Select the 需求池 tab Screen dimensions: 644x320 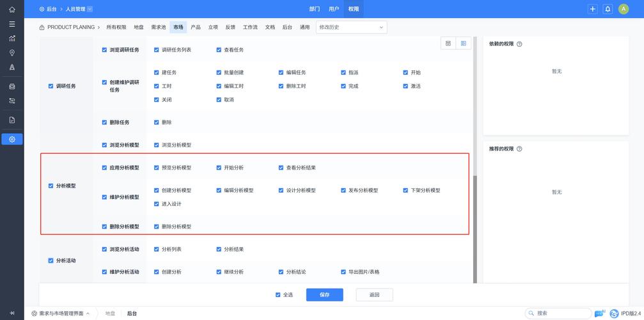click(158, 28)
